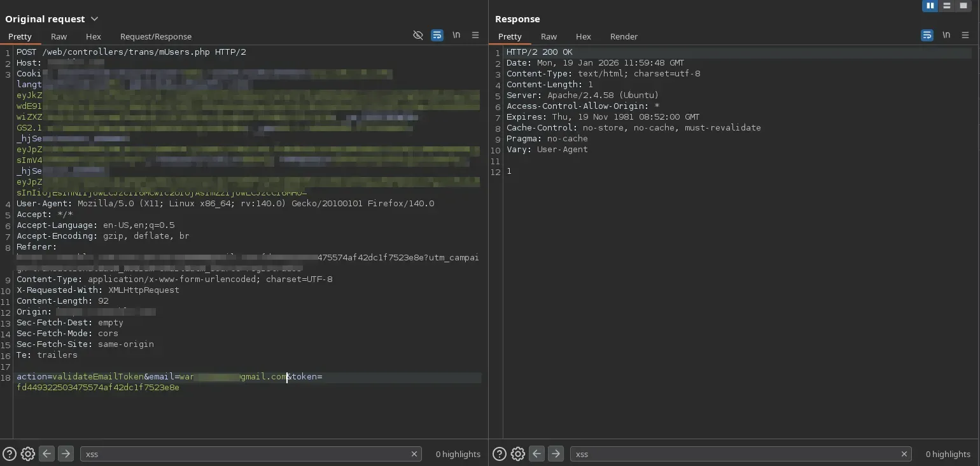Open the Request/Response tab

156,36
